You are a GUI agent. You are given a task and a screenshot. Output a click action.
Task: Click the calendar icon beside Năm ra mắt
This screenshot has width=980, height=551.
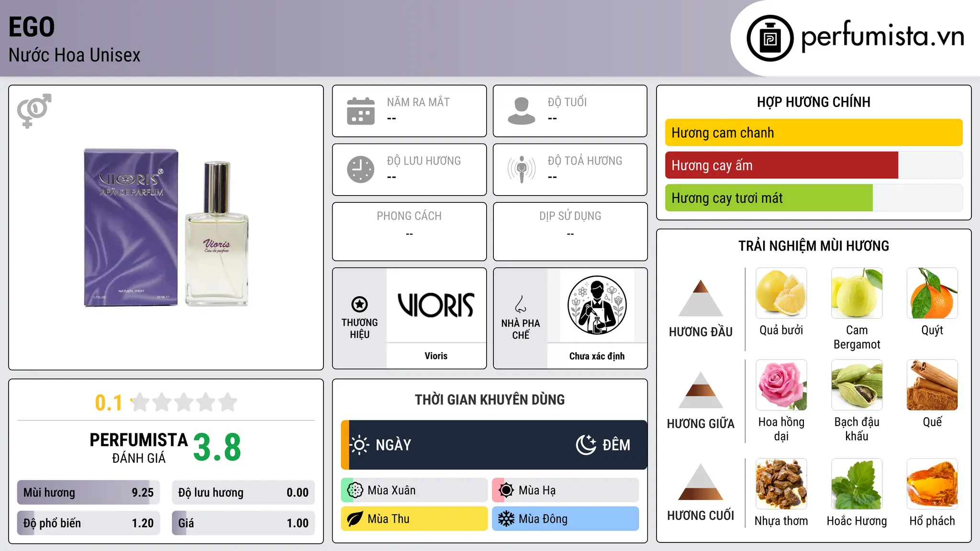click(x=361, y=111)
